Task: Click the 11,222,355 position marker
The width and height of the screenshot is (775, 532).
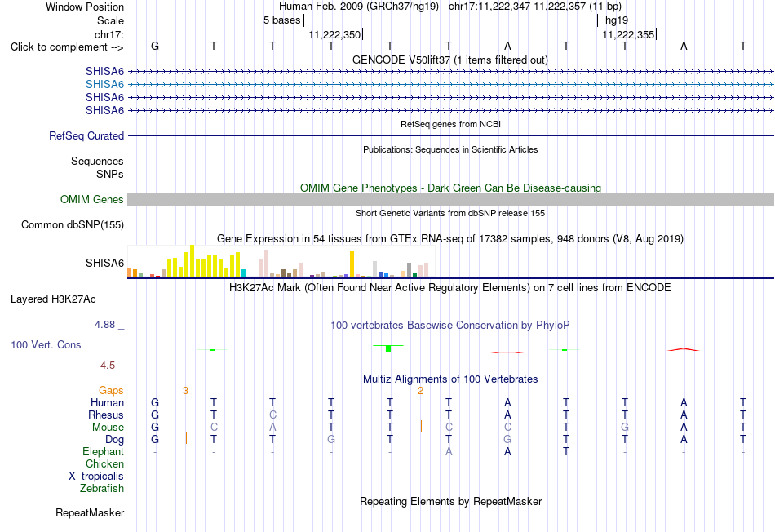Action: click(628, 34)
